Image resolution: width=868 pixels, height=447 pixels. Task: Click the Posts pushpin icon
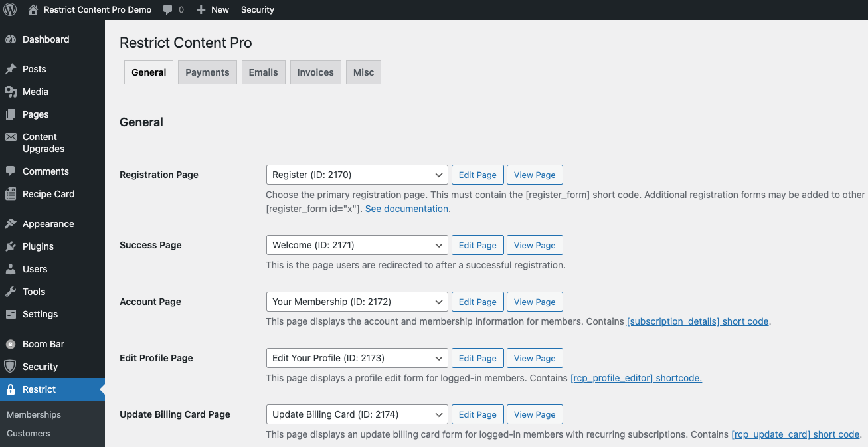(x=11, y=69)
